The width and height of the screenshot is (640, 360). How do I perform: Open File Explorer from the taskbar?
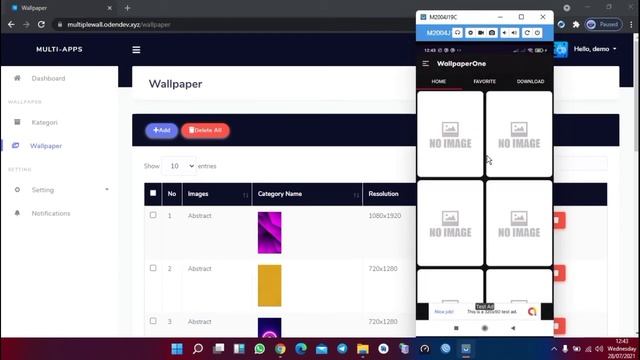[x=362, y=349]
